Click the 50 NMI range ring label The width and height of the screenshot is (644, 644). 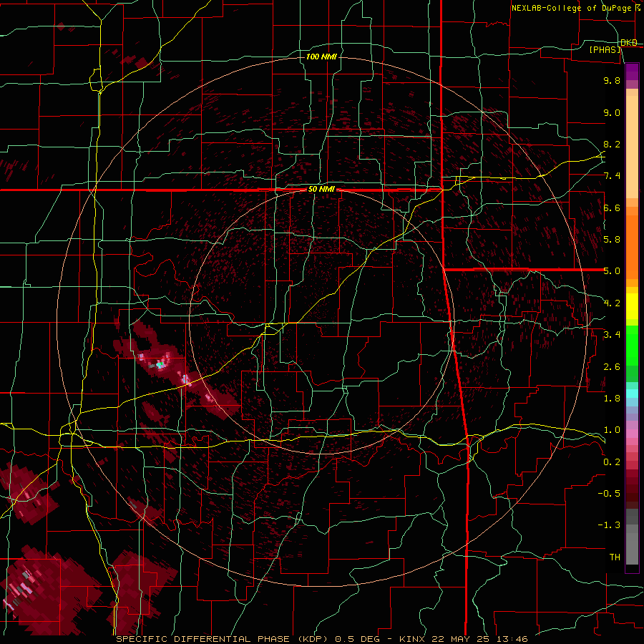point(321,190)
